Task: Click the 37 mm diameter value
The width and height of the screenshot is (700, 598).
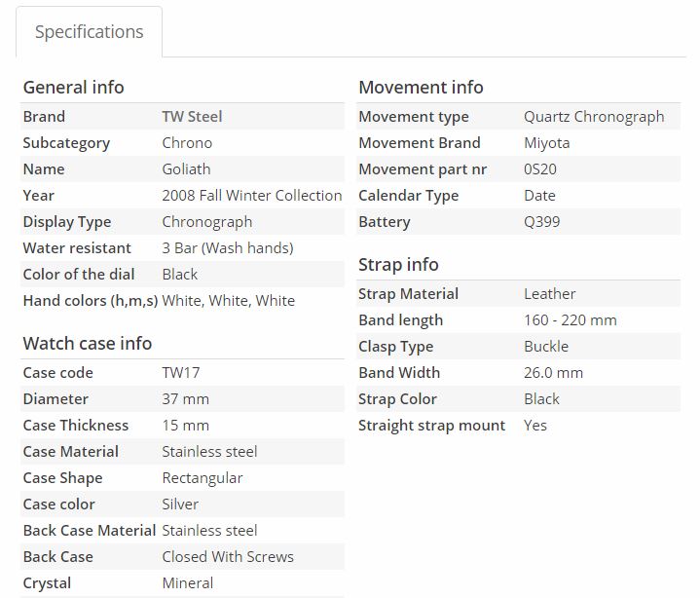Action: [185, 399]
